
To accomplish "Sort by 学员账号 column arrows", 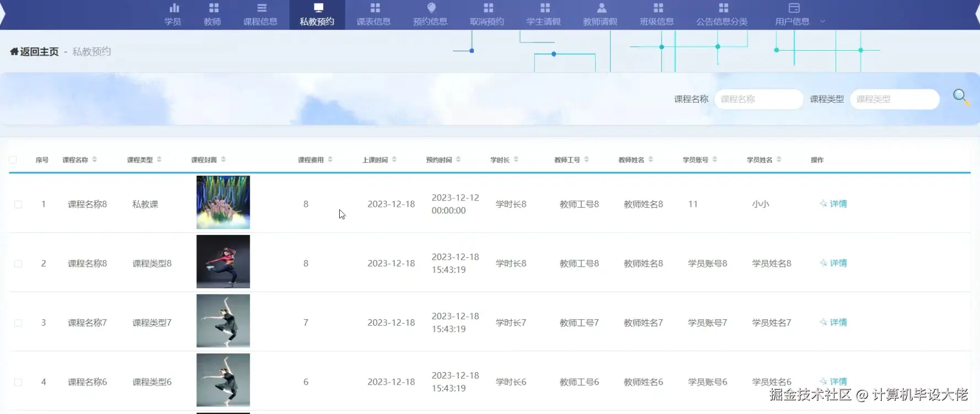I will point(715,159).
